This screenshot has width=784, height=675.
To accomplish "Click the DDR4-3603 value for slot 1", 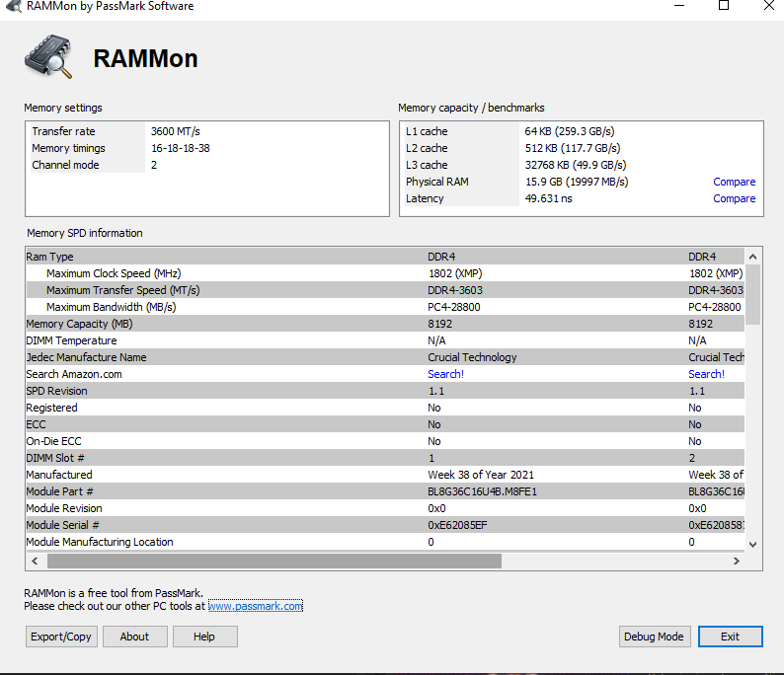I will [x=455, y=290].
